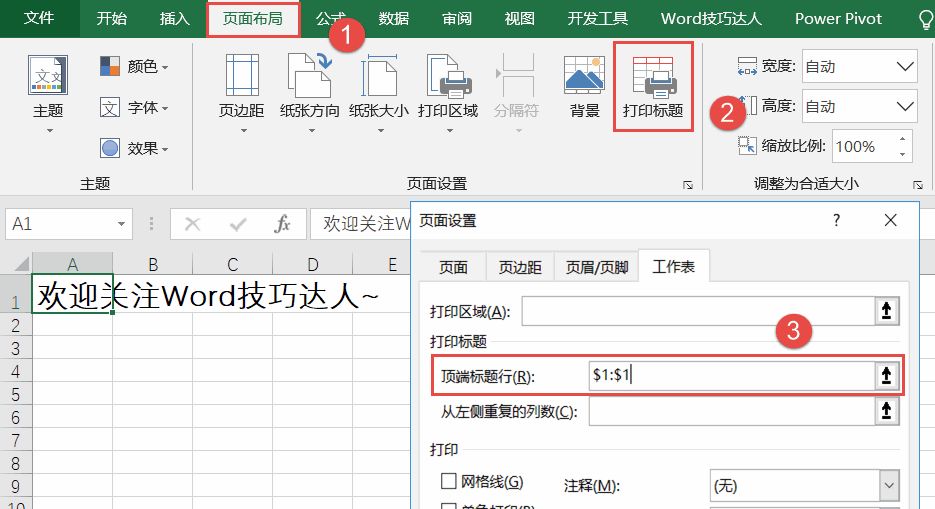Screen dimensions: 935x509
Task: Increase 缩放比例 scale with up arrow
Action: pyautogui.click(x=902, y=139)
